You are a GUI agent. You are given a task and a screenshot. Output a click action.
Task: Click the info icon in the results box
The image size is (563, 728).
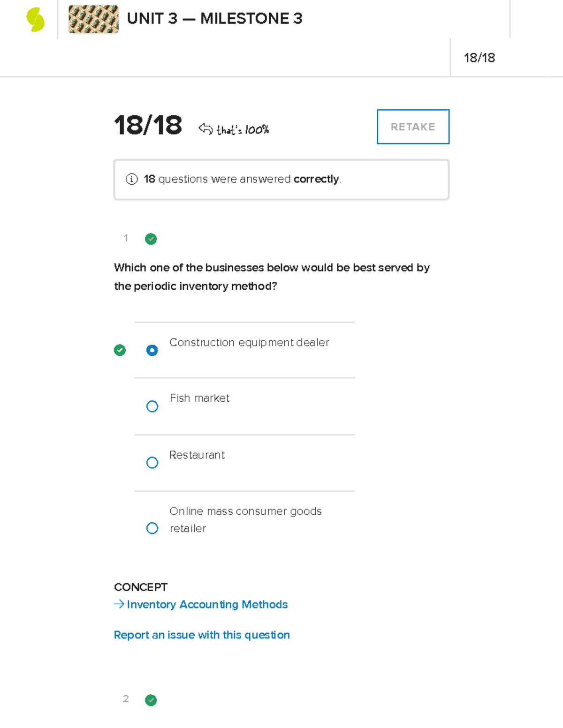[132, 179]
